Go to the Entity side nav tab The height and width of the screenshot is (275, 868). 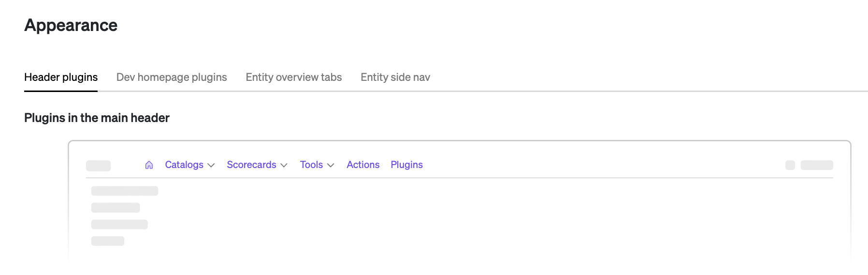coord(395,77)
